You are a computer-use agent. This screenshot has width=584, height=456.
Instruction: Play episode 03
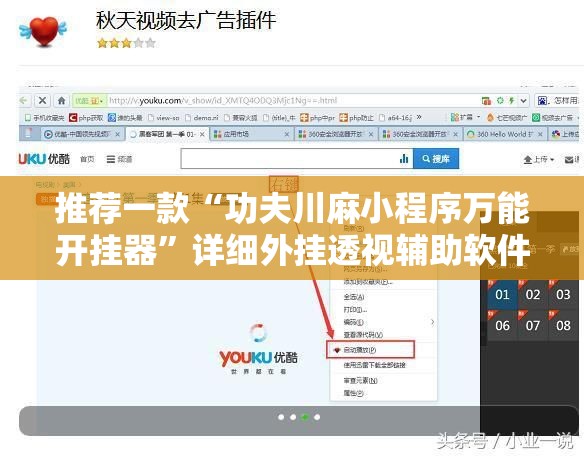click(563, 295)
